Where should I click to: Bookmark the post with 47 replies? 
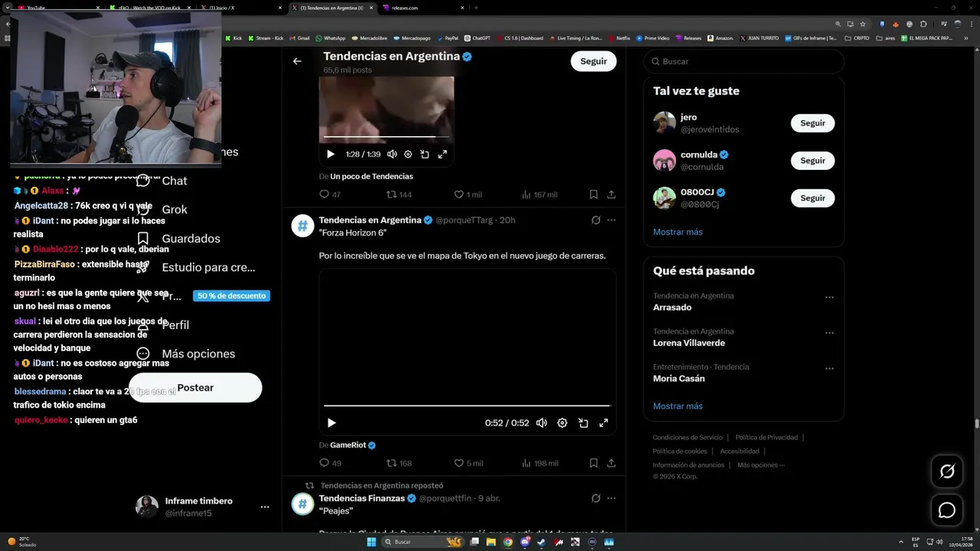593,194
